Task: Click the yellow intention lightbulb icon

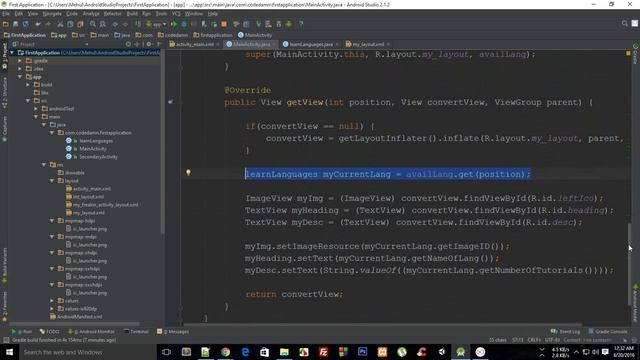Action: click(x=188, y=173)
